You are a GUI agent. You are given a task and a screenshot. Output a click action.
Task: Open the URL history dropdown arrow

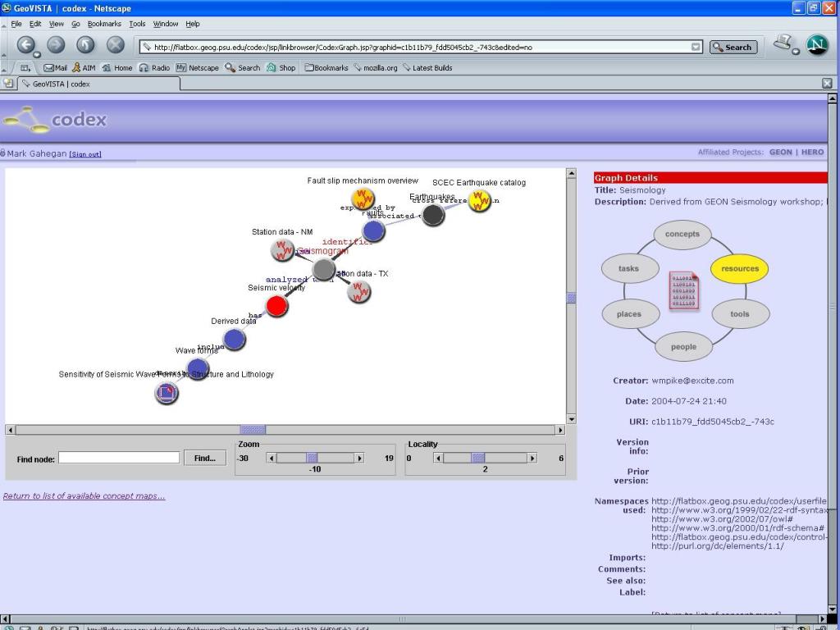click(696, 47)
